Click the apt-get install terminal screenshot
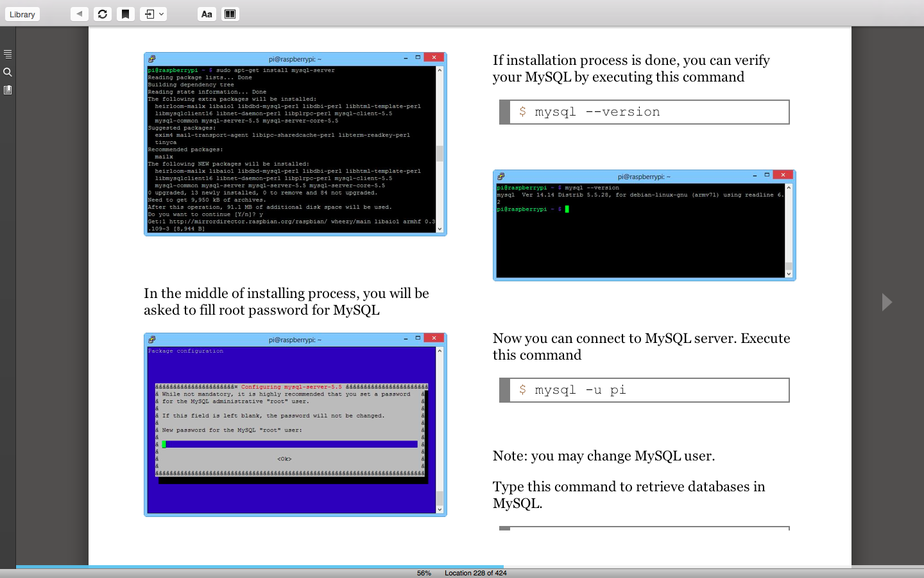Viewport: 924px width, 578px height. (x=295, y=144)
